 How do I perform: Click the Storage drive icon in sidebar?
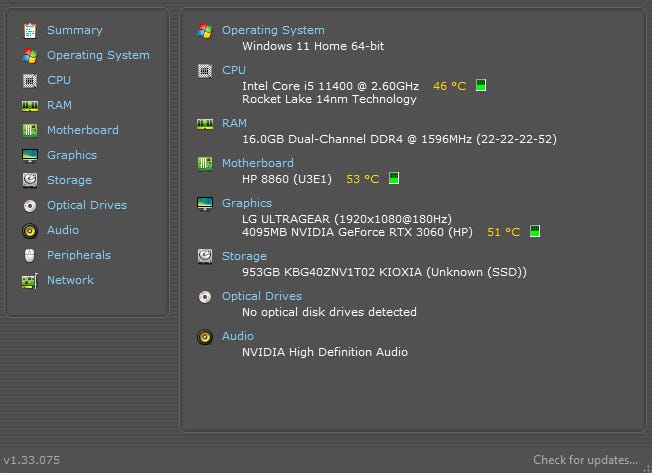[x=30, y=180]
